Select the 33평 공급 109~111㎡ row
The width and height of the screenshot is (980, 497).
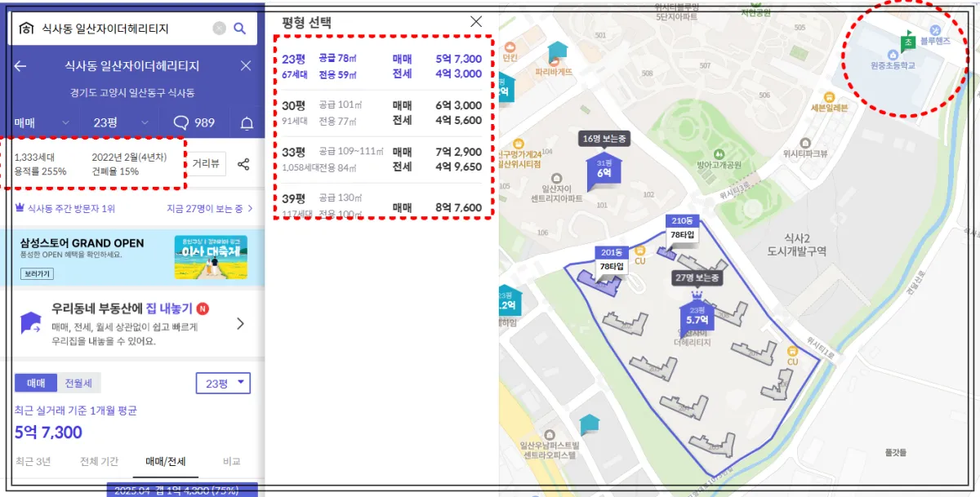[382, 159]
